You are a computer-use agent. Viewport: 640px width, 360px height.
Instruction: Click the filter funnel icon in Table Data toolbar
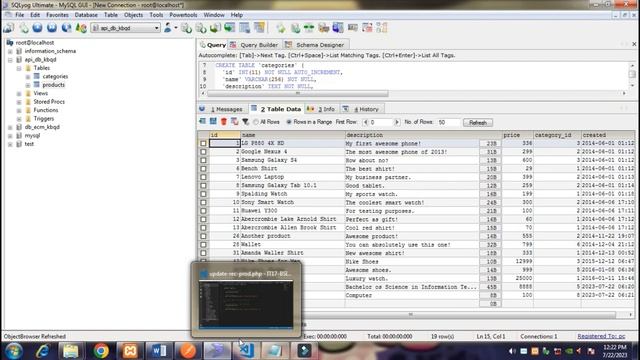pyautogui.click(x=245, y=122)
